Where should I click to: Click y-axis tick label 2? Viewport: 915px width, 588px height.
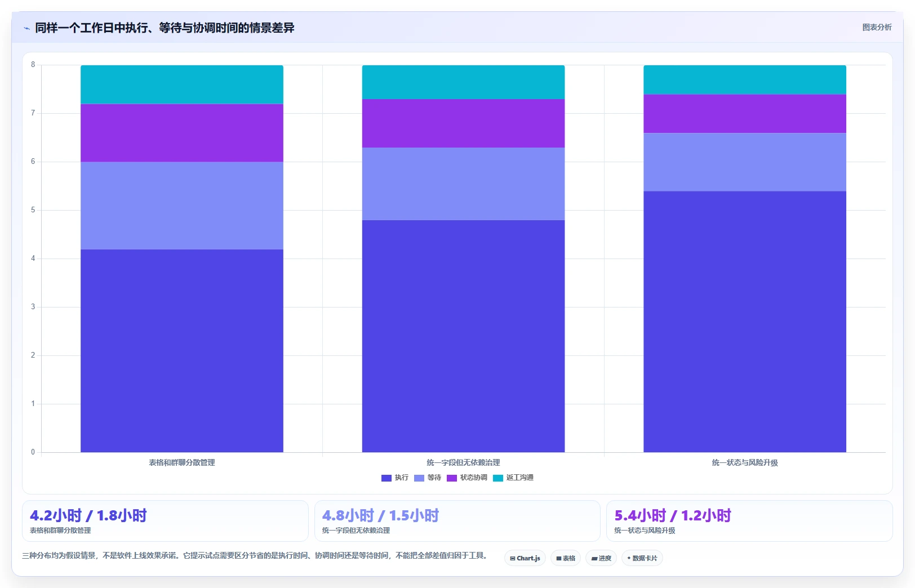(x=33, y=355)
